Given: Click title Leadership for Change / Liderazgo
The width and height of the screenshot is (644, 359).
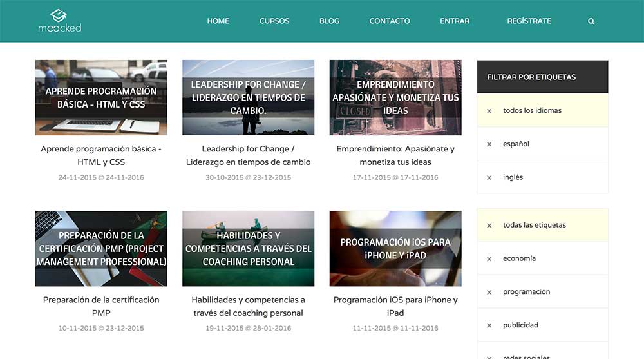Looking at the screenshot, I should (248, 155).
